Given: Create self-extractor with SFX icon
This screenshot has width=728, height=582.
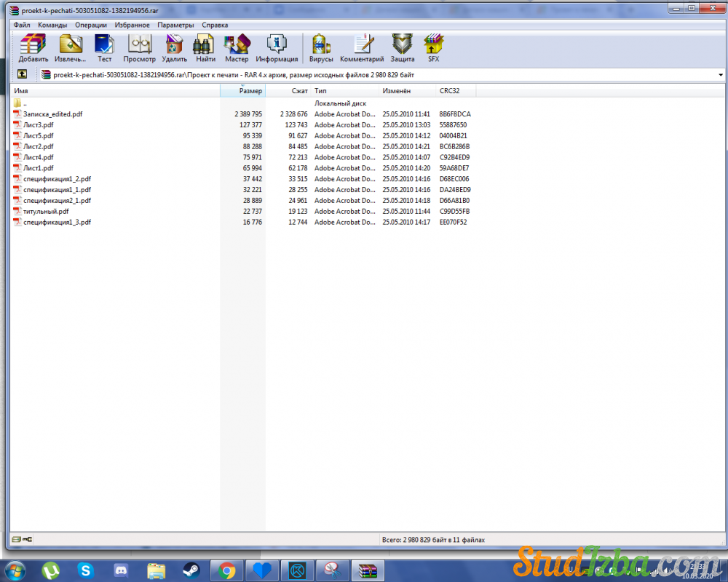Looking at the screenshot, I should [x=434, y=48].
